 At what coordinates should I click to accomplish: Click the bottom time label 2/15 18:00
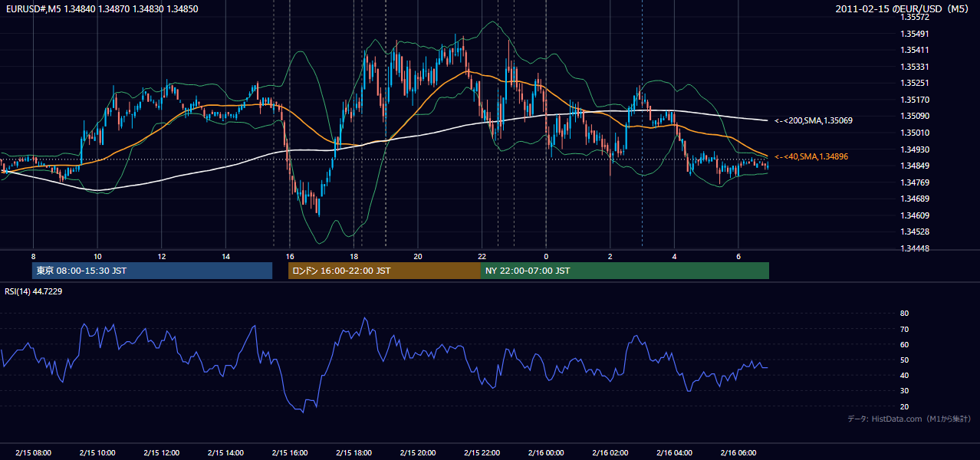(354, 453)
